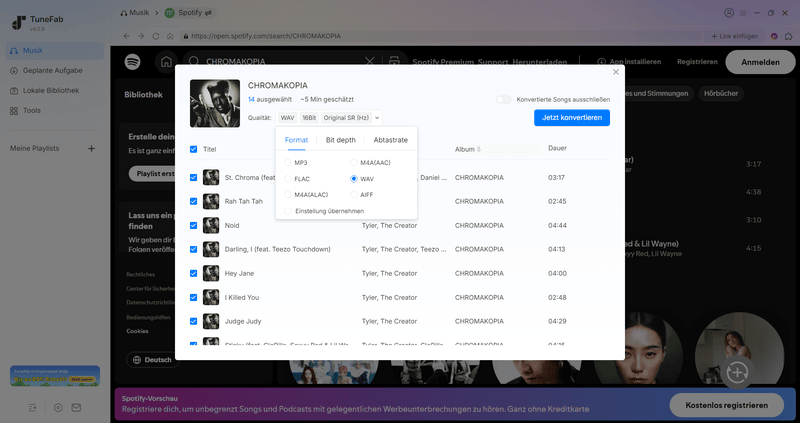Click the settings circle icon in sidebar footer

click(58, 408)
